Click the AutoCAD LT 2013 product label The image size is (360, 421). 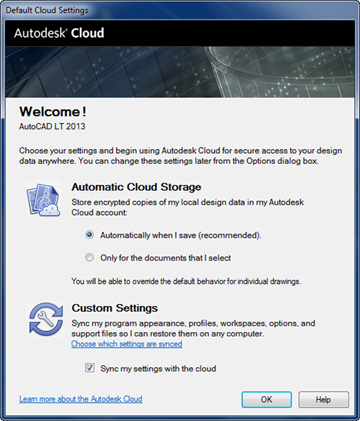52,127
